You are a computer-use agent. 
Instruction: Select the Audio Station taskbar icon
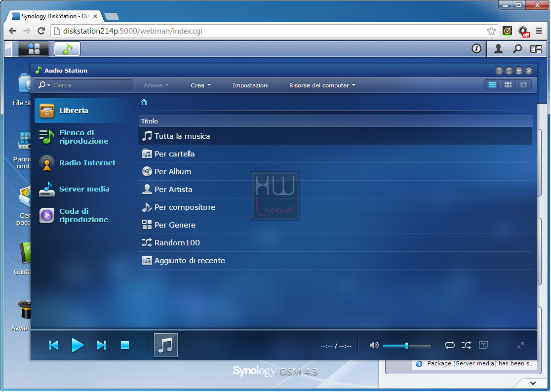pos(67,48)
